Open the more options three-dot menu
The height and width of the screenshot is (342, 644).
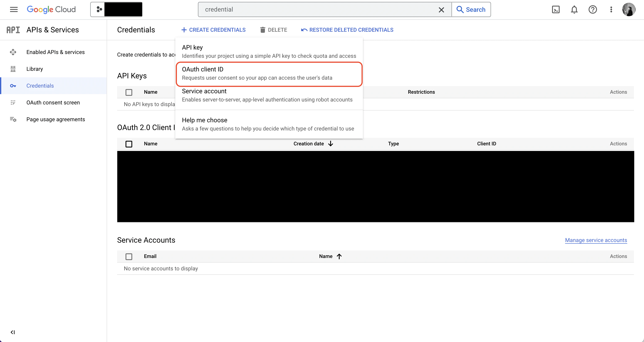611,9
